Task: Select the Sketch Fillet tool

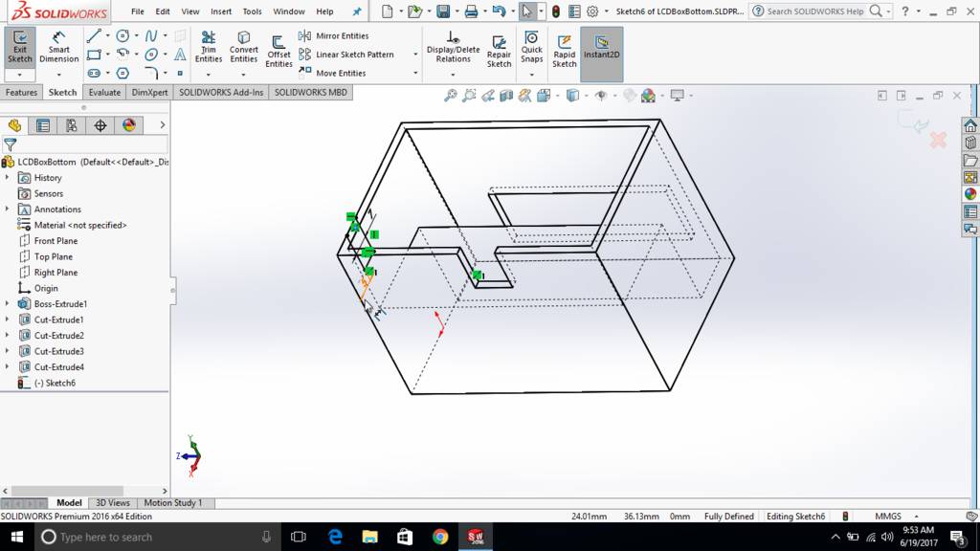Action: pos(151,73)
